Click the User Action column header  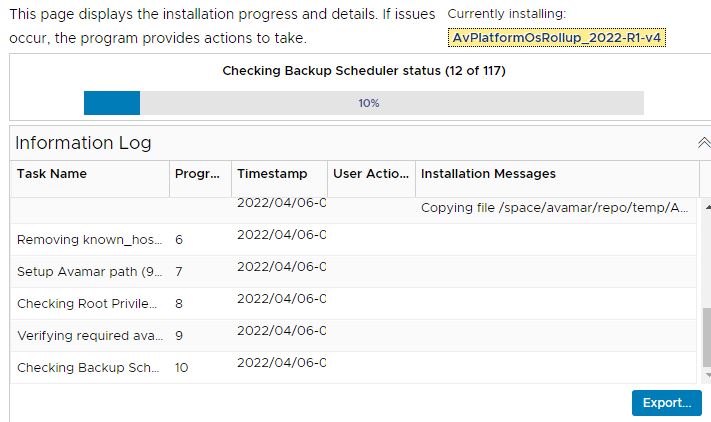pyautogui.click(x=370, y=174)
